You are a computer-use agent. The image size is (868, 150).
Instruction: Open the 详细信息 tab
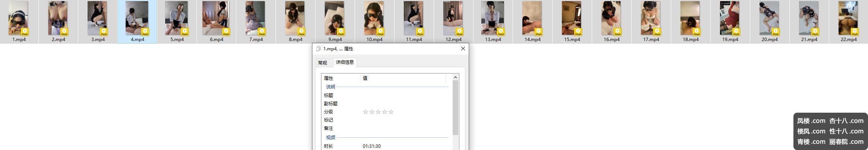[x=345, y=62]
